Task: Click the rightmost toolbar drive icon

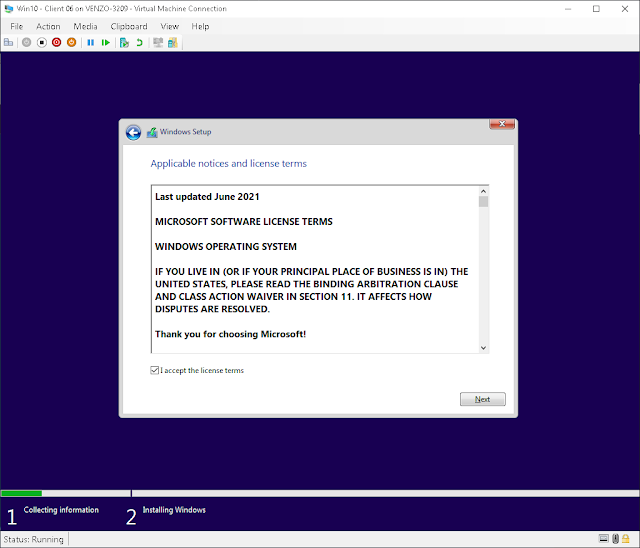Action: 173,42
